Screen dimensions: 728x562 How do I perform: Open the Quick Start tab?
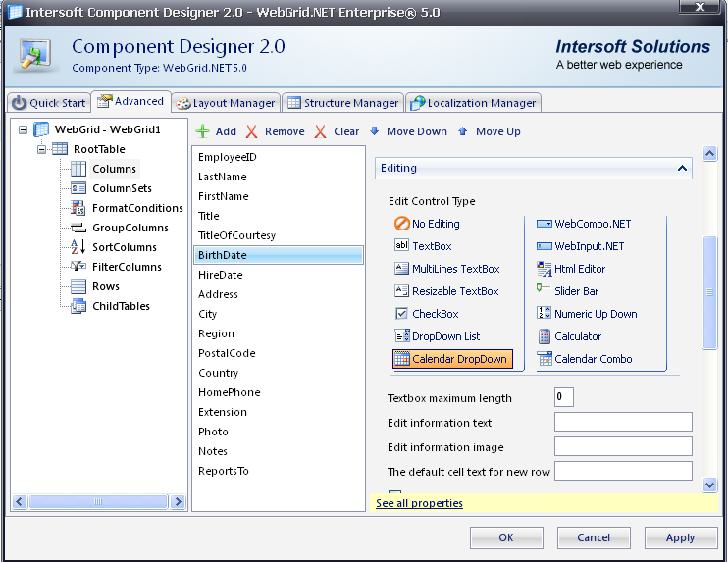tap(48, 103)
